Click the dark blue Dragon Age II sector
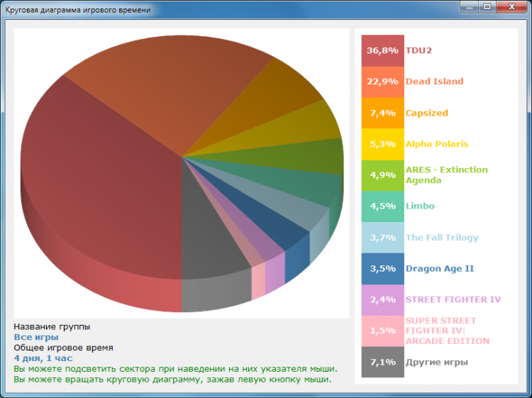 coord(266,217)
